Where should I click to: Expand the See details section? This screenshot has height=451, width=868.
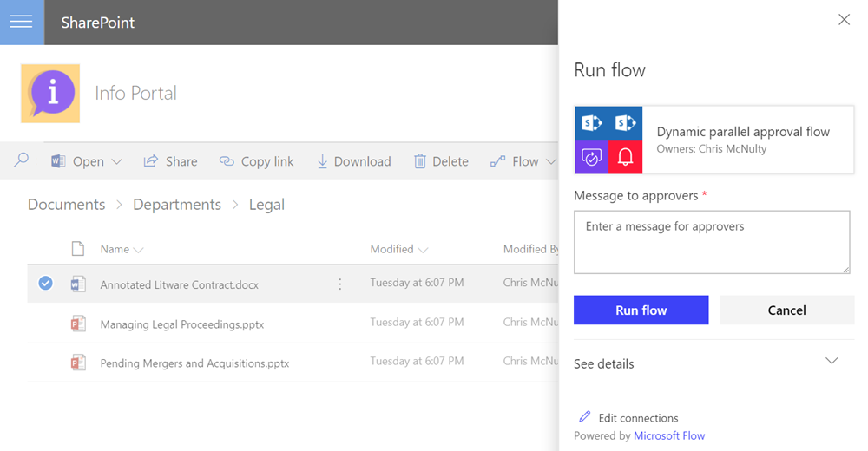point(831,362)
